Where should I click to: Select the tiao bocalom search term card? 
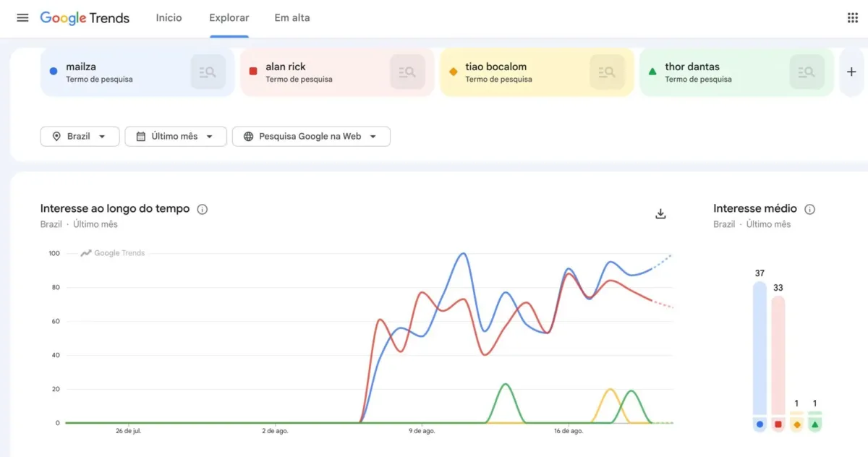pyautogui.click(x=537, y=72)
